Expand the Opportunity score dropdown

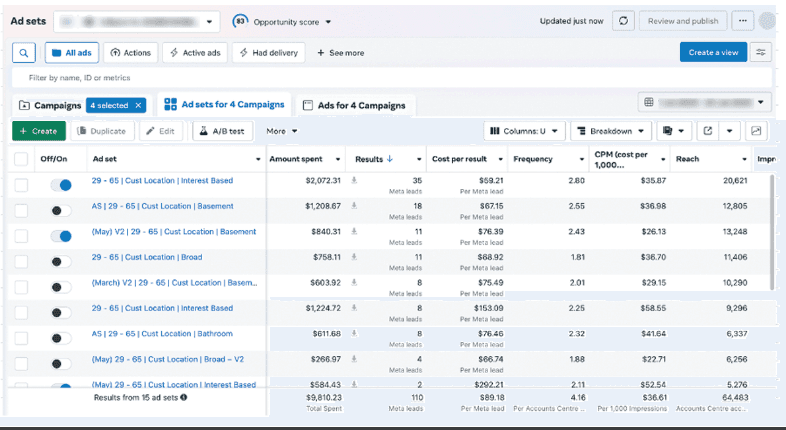pos(328,22)
